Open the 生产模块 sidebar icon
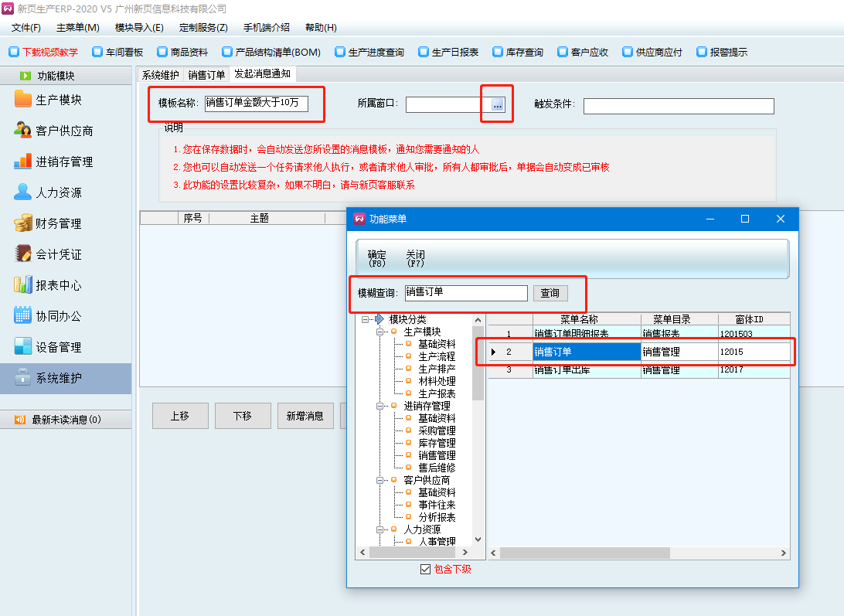The image size is (844, 616). click(x=23, y=100)
